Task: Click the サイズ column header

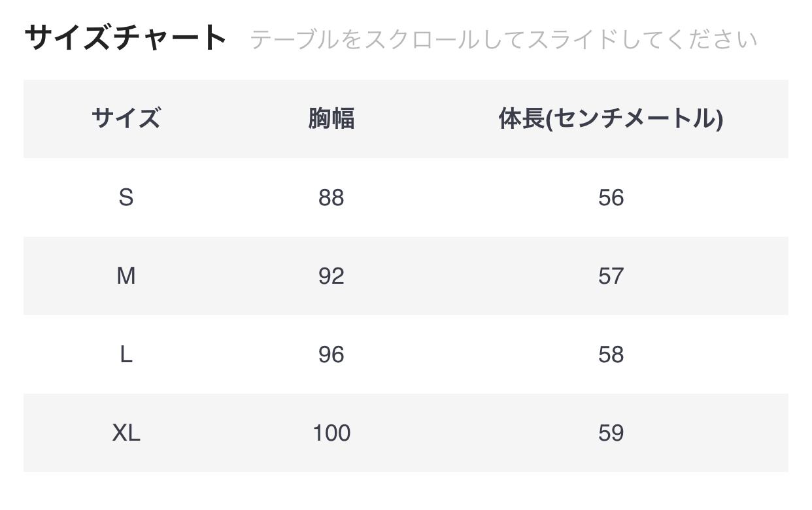Action: pos(126,119)
